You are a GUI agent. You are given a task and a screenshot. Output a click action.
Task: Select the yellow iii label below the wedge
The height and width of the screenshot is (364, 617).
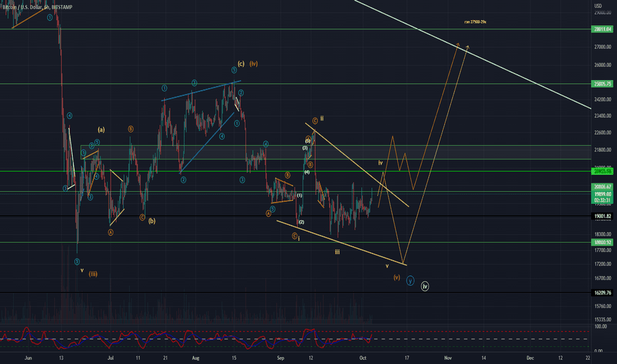click(337, 252)
